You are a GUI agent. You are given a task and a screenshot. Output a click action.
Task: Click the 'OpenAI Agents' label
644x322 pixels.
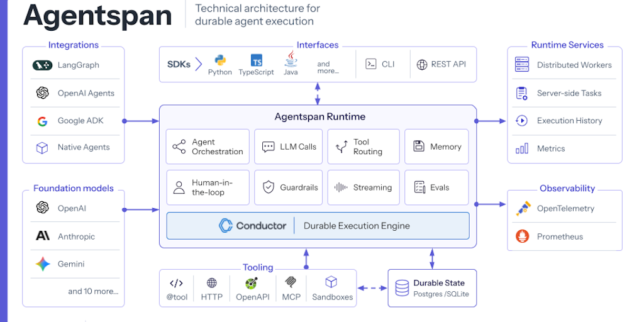[86, 93]
